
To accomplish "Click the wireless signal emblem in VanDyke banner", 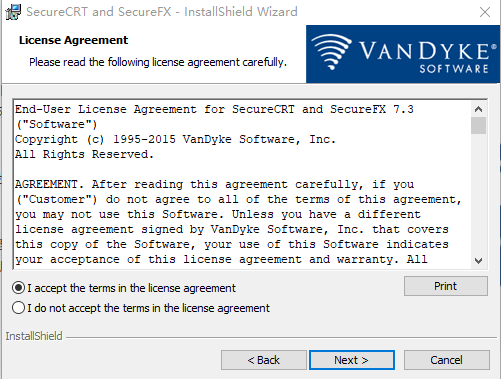I will [x=331, y=52].
